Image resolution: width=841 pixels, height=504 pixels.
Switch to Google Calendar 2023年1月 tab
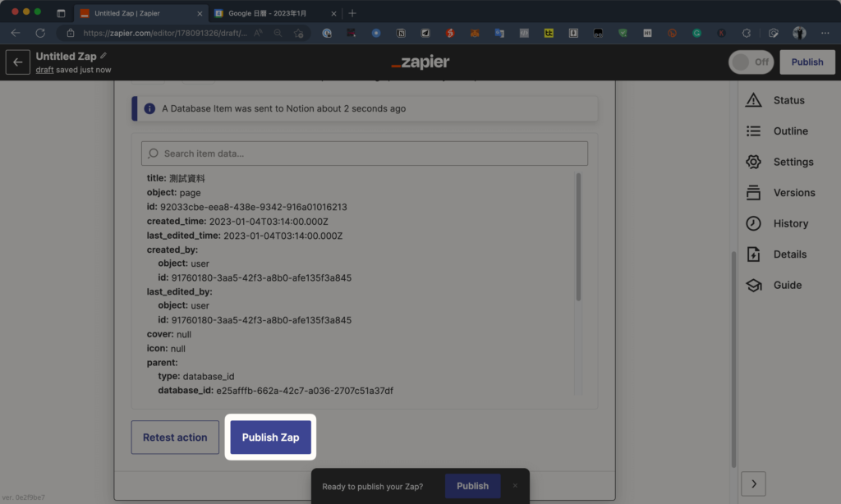(274, 13)
